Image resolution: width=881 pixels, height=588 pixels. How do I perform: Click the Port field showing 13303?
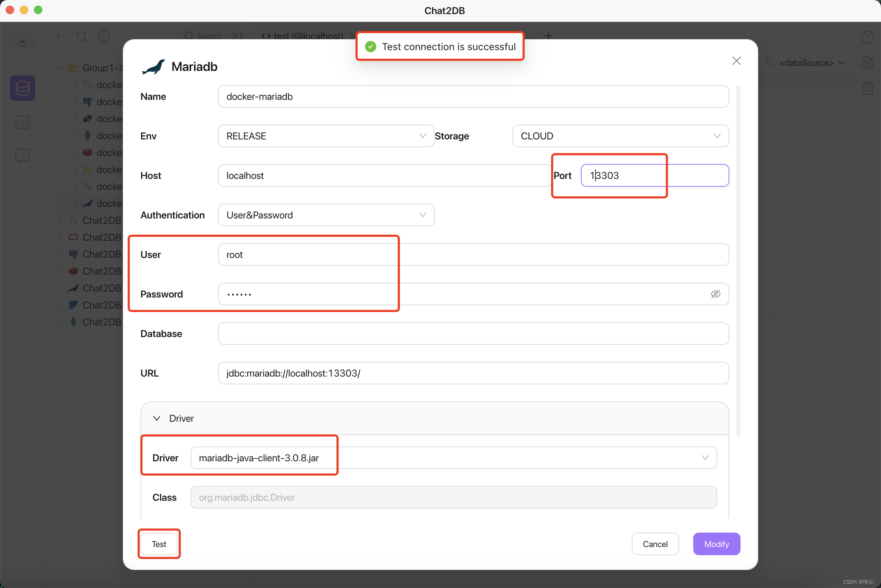[654, 175]
